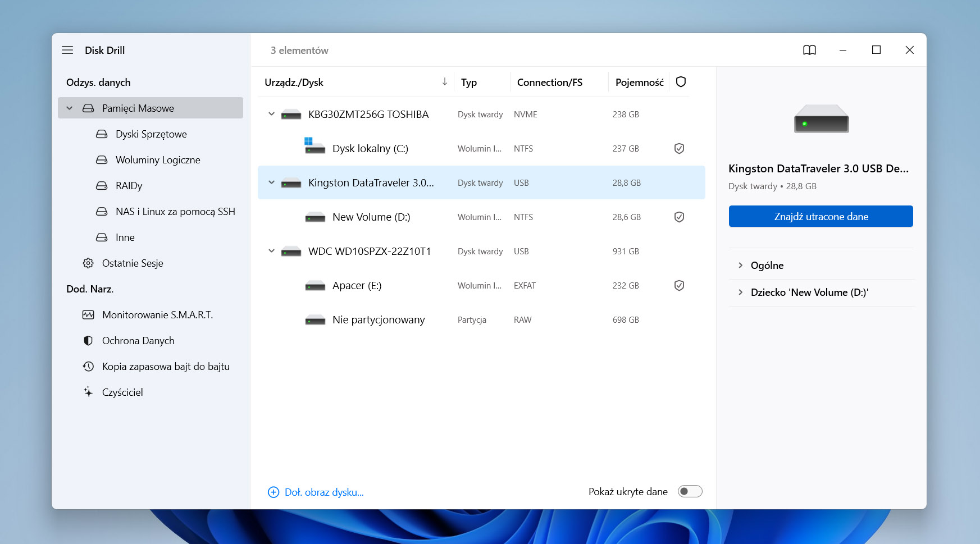Image resolution: width=980 pixels, height=544 pixels.
Task: Open Ostatnie Sesje in sidebar
Action: 133,263
